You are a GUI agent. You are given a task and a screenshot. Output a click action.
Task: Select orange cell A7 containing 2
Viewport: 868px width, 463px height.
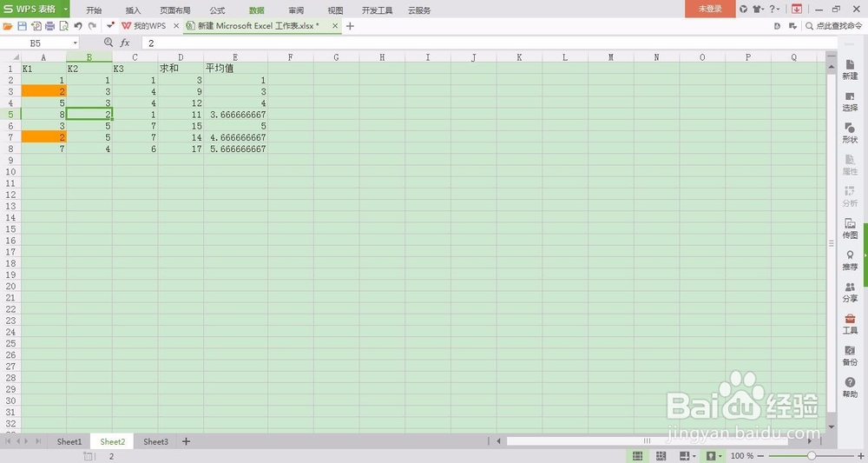pyautogui.click(x=43, y=137)
